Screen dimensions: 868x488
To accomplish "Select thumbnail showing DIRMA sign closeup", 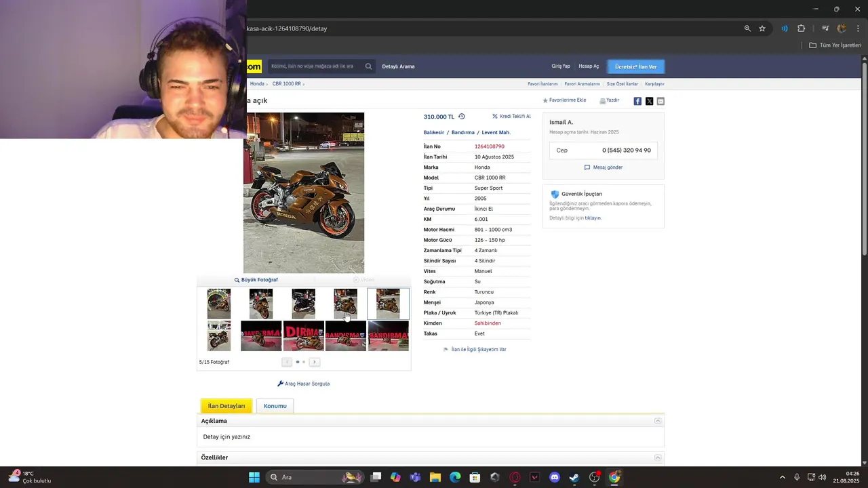I will click(303, 336).
